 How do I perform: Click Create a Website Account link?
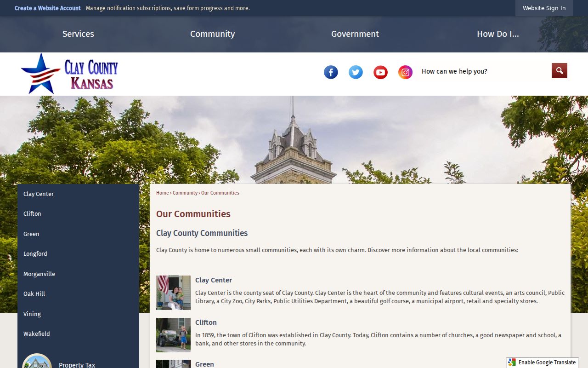[x=48, y=8]
